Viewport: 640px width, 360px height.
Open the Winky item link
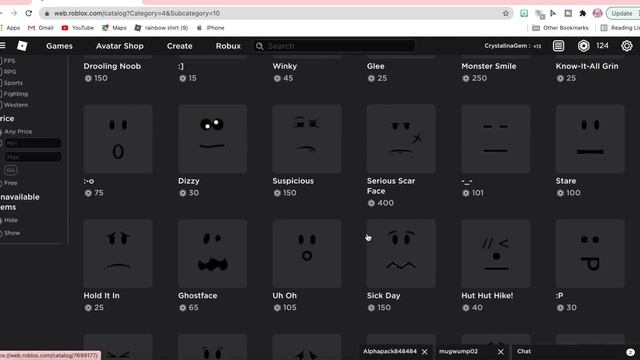click(284, 66)
